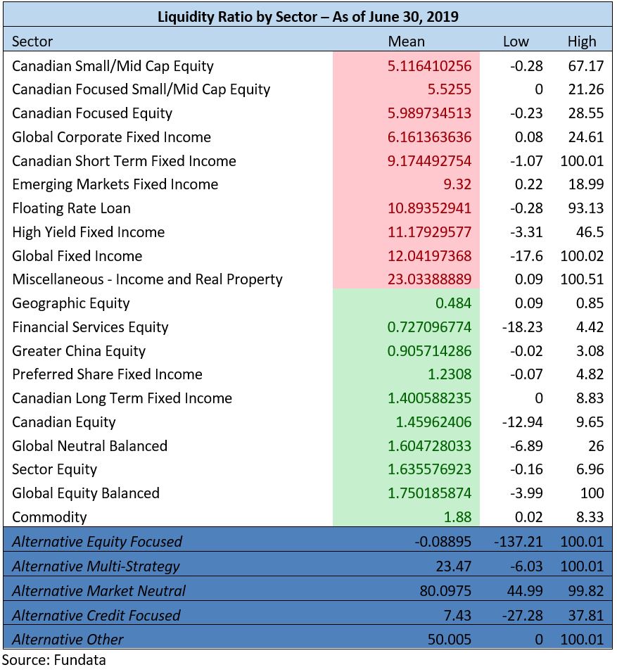Select the Commodity mean value 1.88

click(457, 517)
